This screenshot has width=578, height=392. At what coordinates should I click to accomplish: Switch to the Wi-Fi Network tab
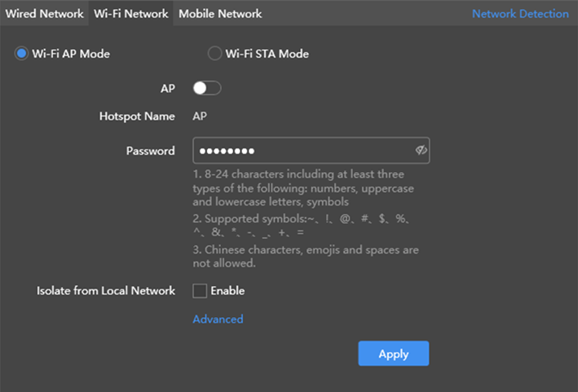coord(131,14)
